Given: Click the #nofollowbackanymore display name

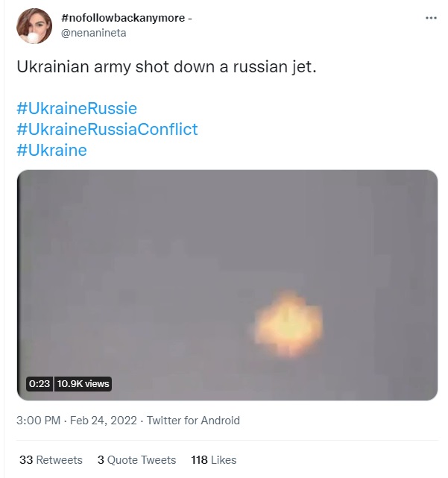Looking at the screenshot, I should (x=122, y=18).
